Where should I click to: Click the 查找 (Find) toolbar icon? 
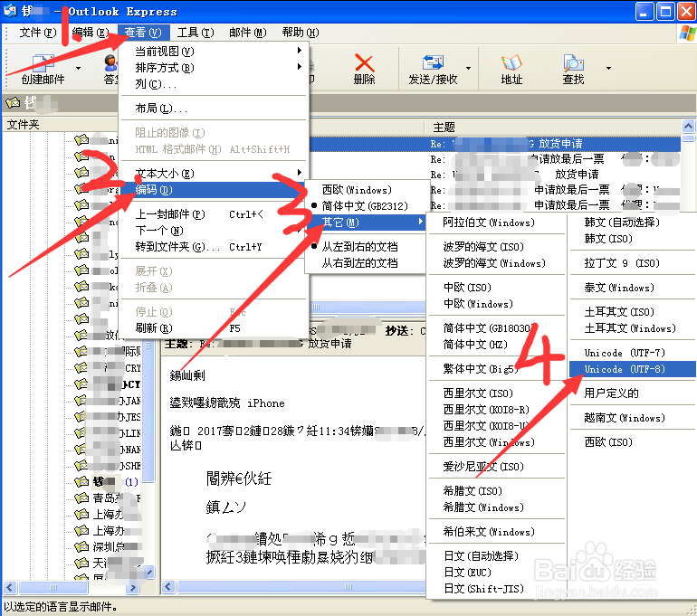(x=573, y=63)
